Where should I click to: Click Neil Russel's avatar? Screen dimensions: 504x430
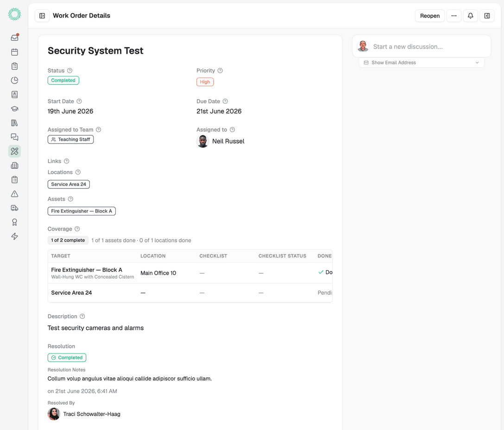203,141
